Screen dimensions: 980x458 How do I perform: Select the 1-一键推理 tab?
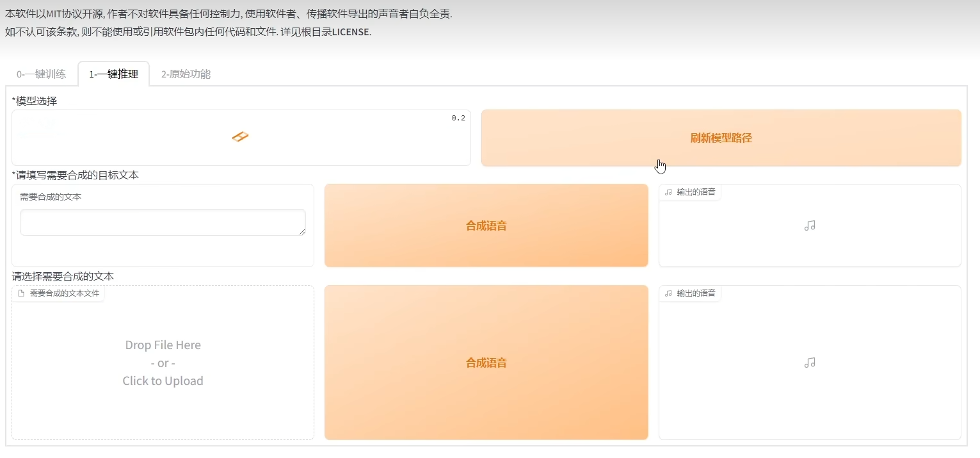[113, 74]
